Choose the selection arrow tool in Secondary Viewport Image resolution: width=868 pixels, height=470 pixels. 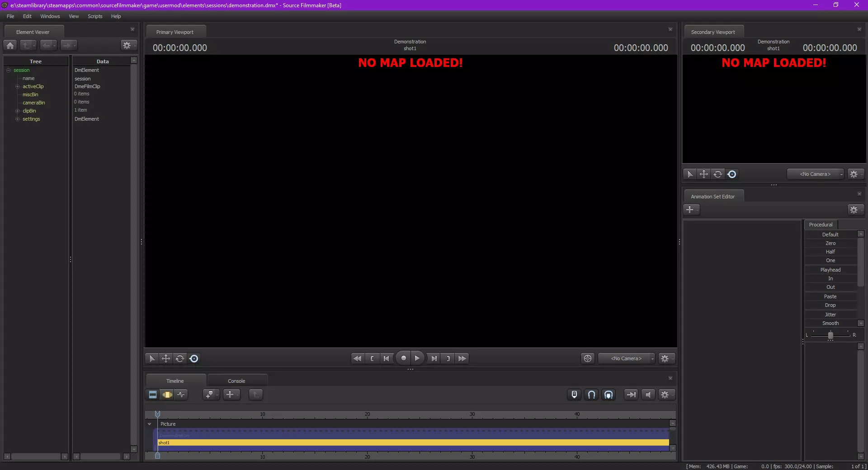[690, 174]
